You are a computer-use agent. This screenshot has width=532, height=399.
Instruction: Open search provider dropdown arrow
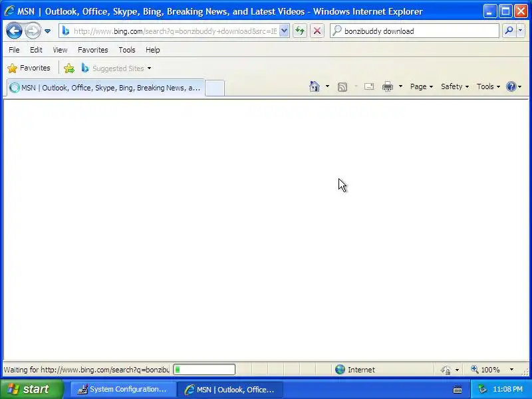point(521,31)
